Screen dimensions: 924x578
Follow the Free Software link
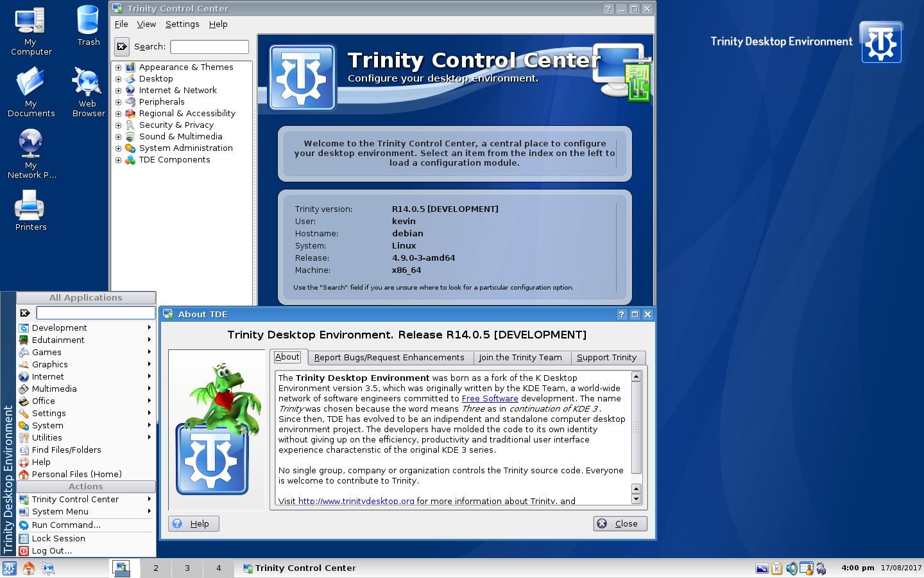(x=490, y=398)
